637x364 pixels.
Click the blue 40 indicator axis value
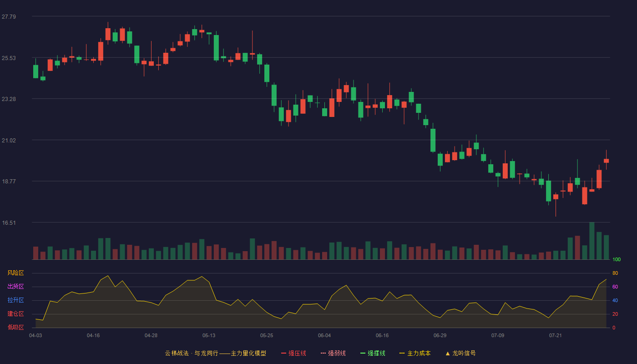pos(615,300)
